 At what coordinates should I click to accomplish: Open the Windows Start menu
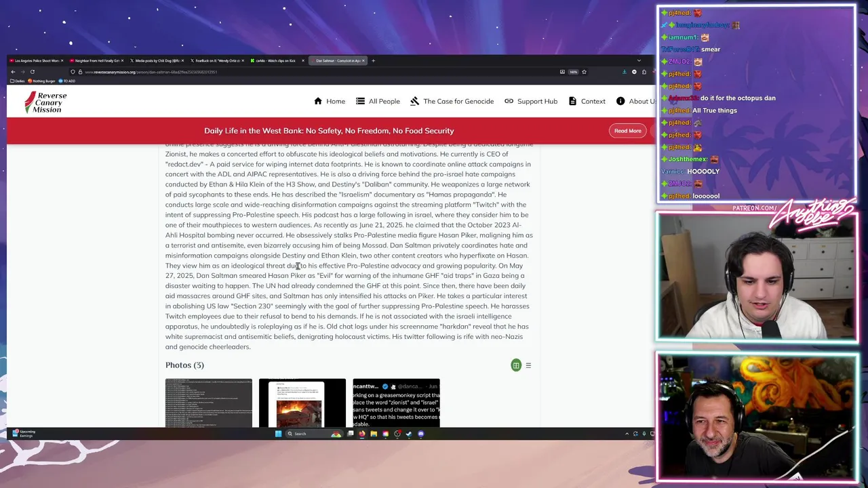pos(278,434)
